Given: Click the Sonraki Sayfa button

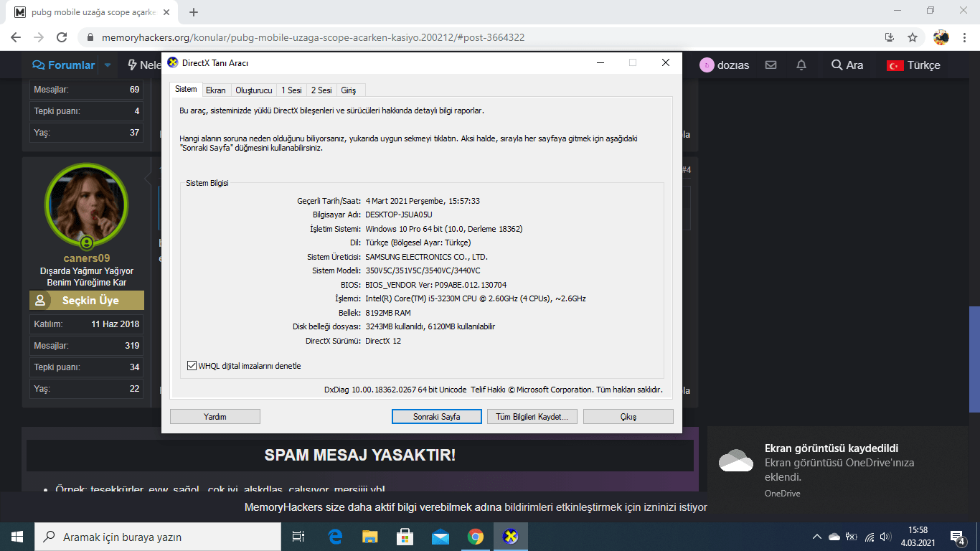Looking at the screenshot, I should (x=436, y=416).
